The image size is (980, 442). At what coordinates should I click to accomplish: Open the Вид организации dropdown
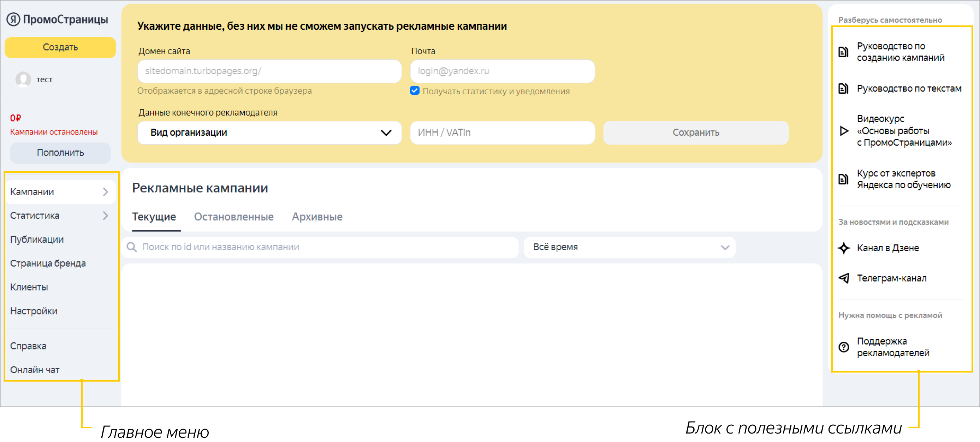269,132
